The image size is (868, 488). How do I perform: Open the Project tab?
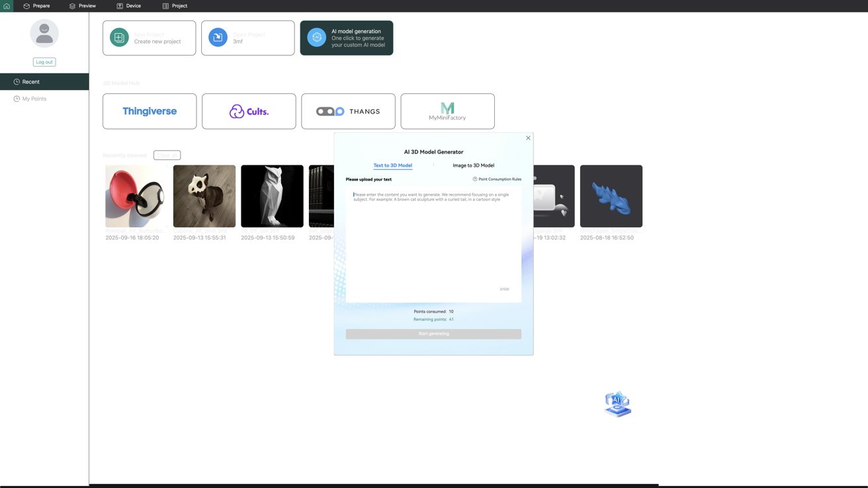175,6
